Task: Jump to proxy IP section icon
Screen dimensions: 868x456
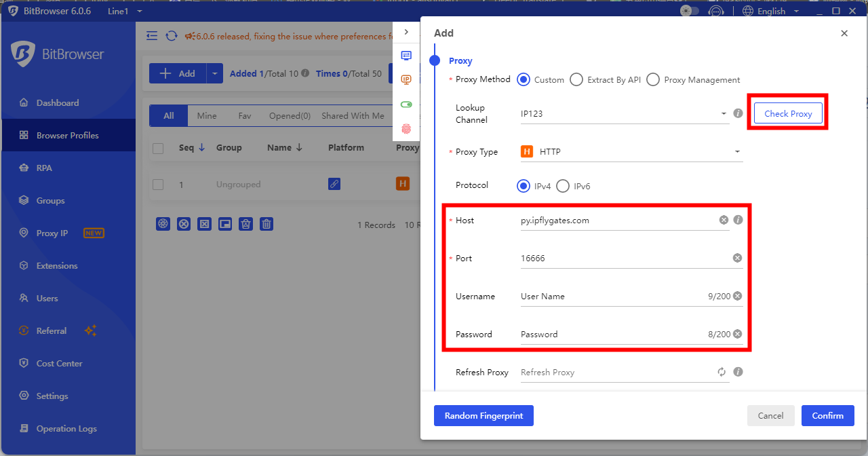Action: click(406, 79)
